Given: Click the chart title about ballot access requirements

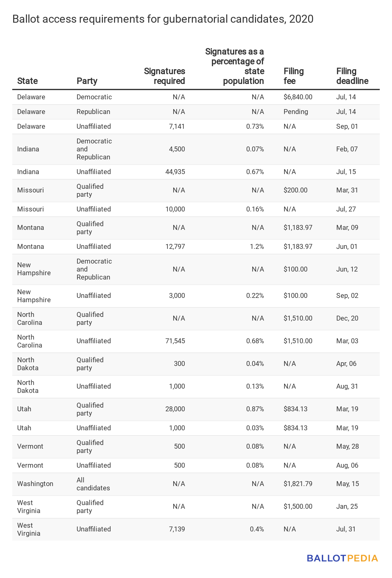Looking at the screenshot, I should (x=163, y=19).
